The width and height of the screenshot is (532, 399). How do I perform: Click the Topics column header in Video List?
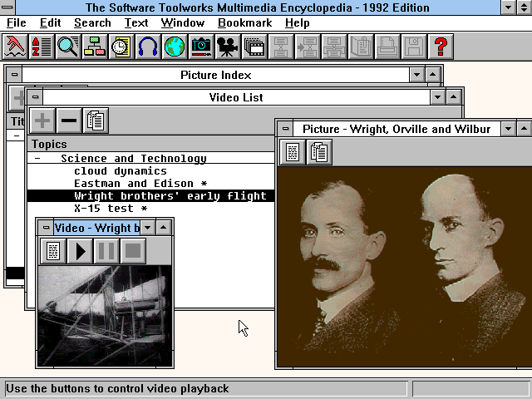click(x=150, y=144)
